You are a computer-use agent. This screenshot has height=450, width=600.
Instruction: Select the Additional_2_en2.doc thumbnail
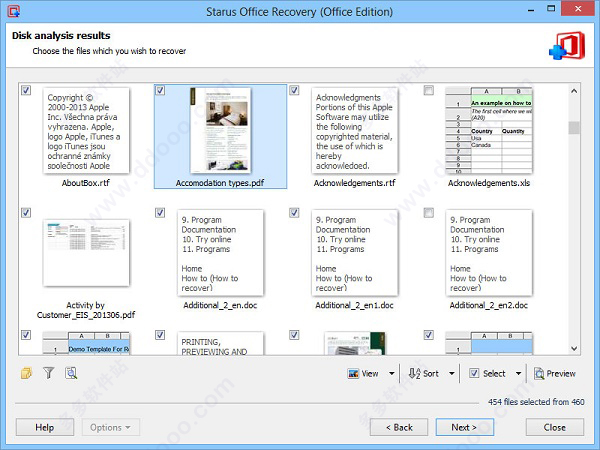(489, 253)
